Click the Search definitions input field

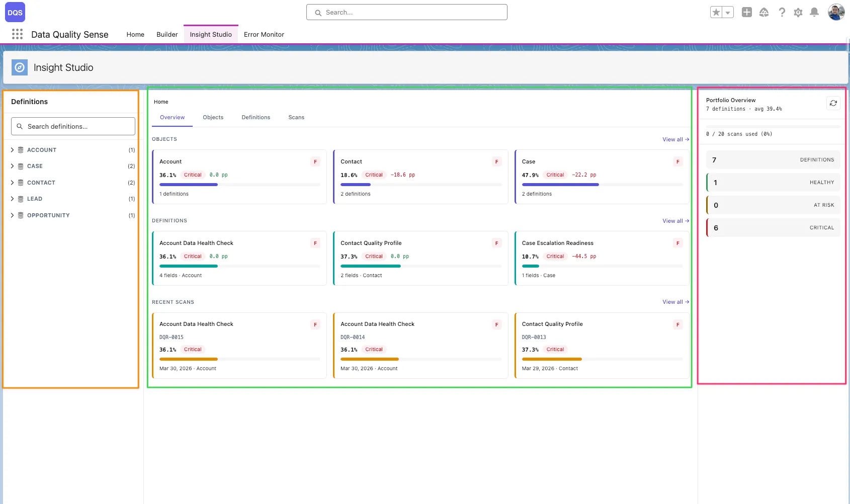click(x=72, y=126)
